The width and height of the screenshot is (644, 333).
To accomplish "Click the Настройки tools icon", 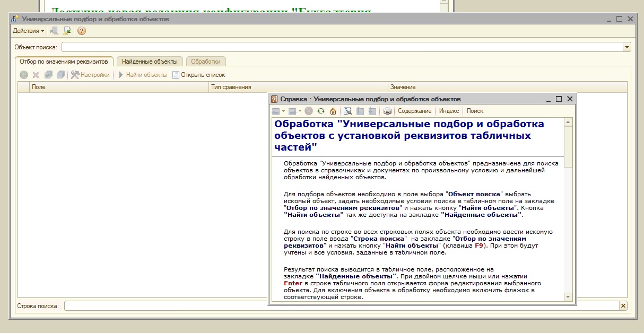I will tap(75, 75).
